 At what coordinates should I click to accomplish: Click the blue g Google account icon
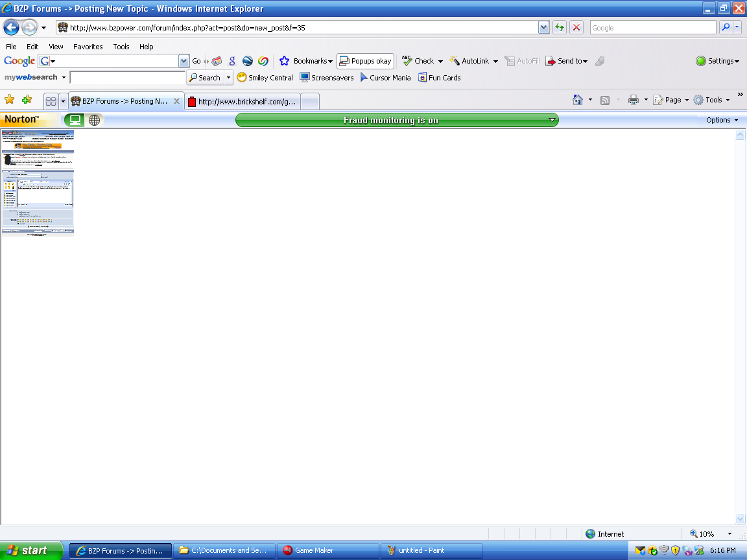point(232,61)
